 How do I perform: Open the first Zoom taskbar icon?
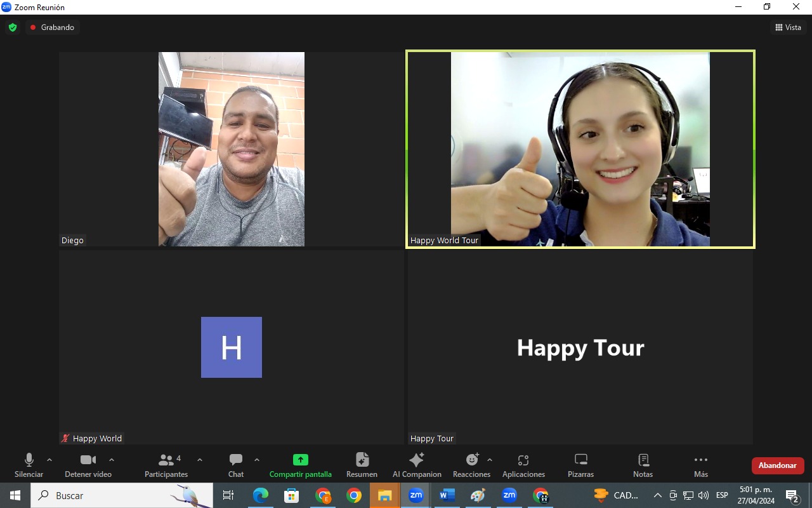tap(416, 495)
